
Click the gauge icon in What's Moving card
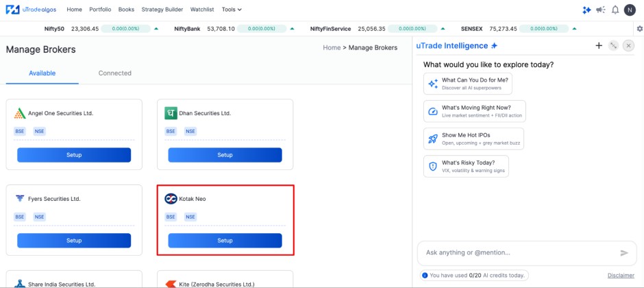tap(433, 111)
